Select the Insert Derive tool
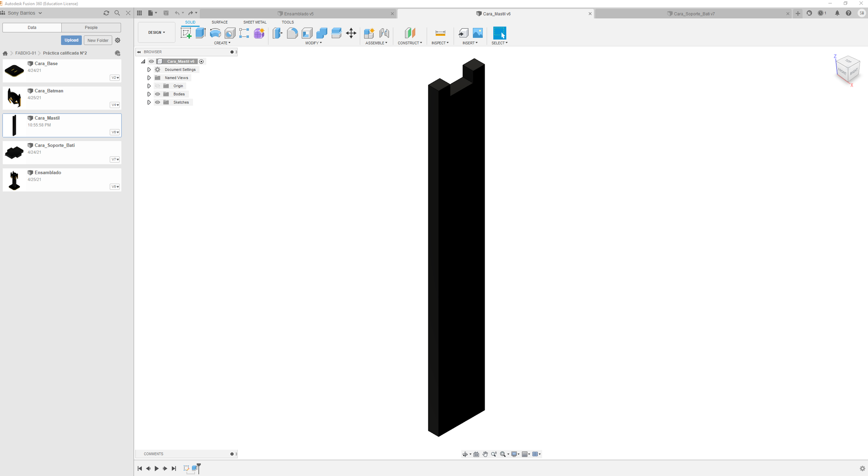 coord(463,33)
